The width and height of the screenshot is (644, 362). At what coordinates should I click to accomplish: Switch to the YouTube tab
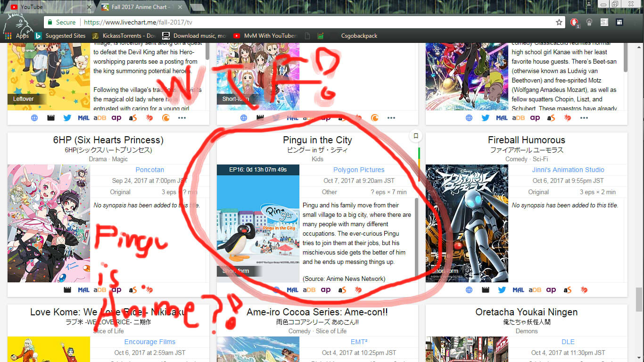pos(50,7)
